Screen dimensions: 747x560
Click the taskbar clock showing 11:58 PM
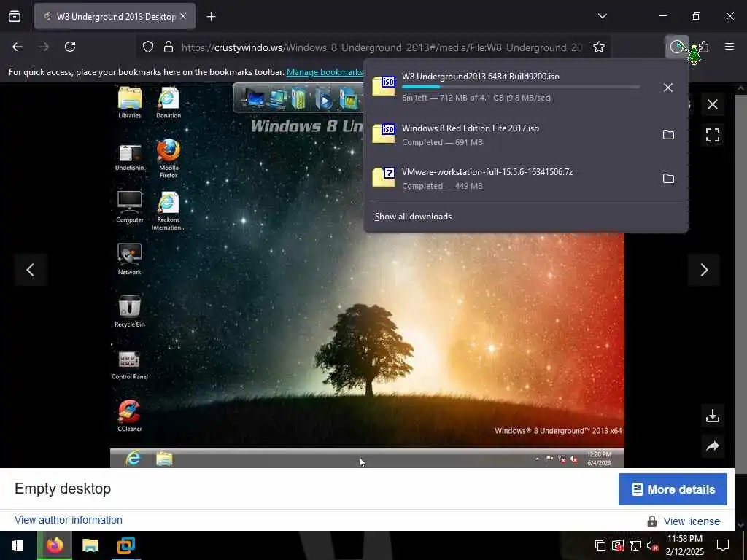pos(684,545)
